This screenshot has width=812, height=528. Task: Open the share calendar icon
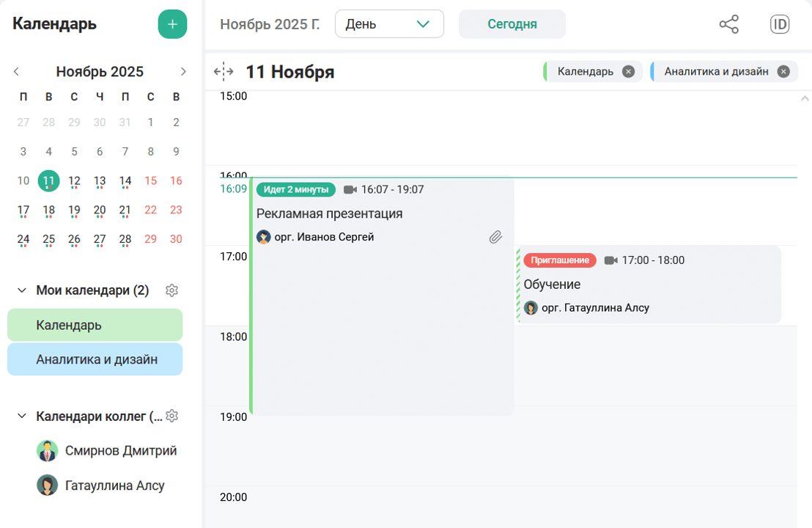pyautogui.click(x=728, y=24)
